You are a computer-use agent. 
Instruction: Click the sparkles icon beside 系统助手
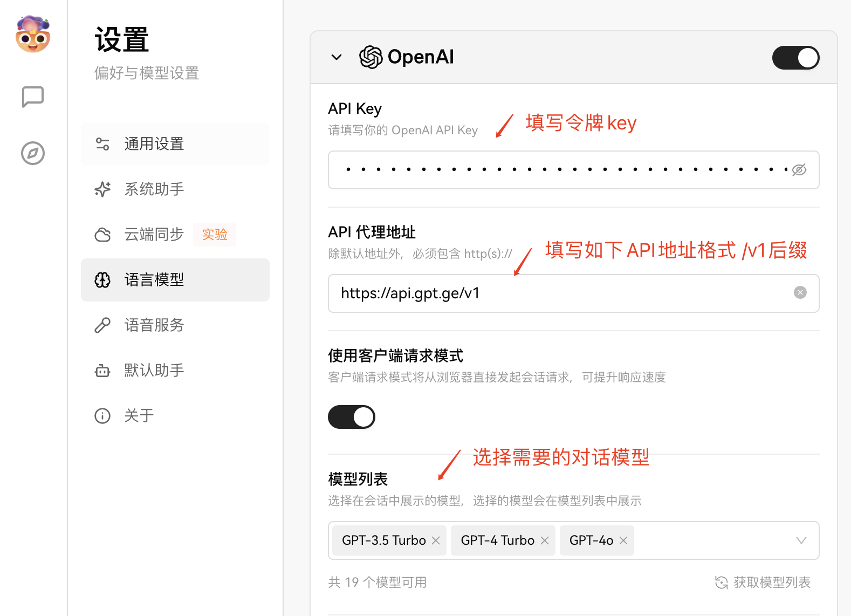click(x=102, y=189)
